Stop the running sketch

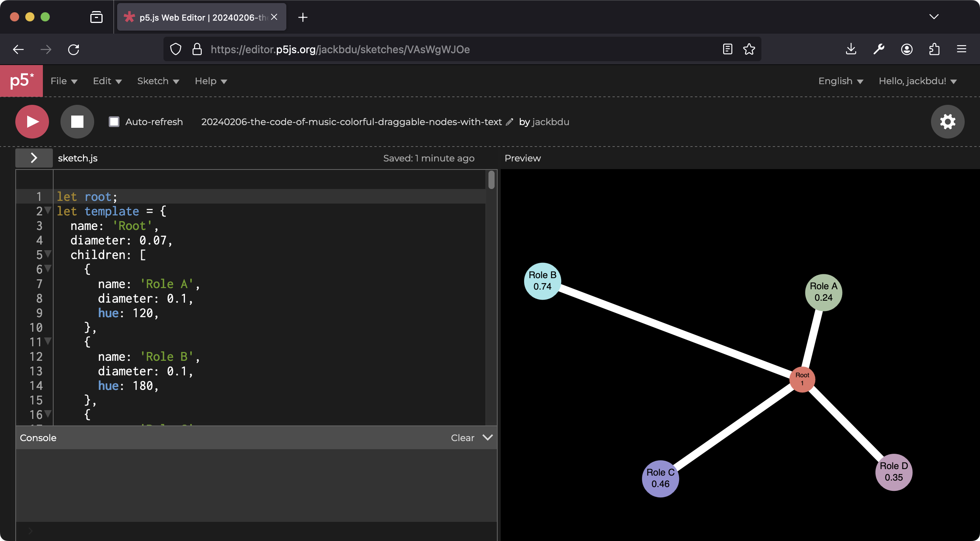tap(77, 122)
